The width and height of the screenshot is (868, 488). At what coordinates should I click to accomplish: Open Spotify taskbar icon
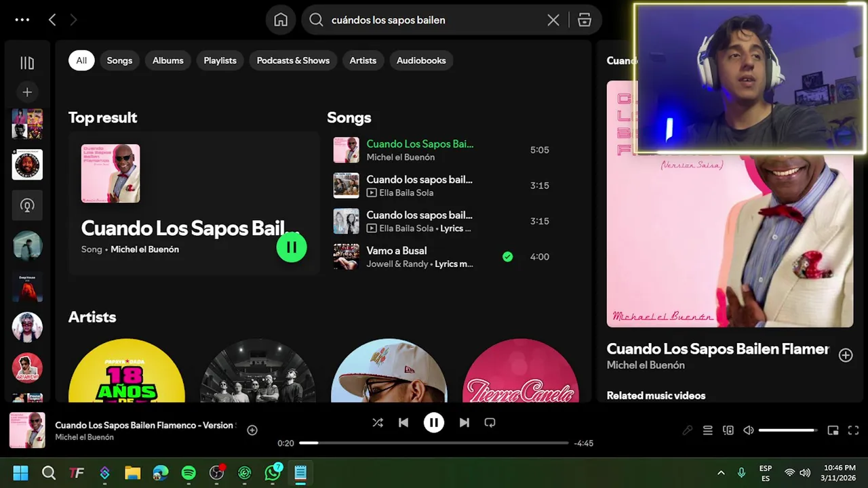tap(189, 472)
